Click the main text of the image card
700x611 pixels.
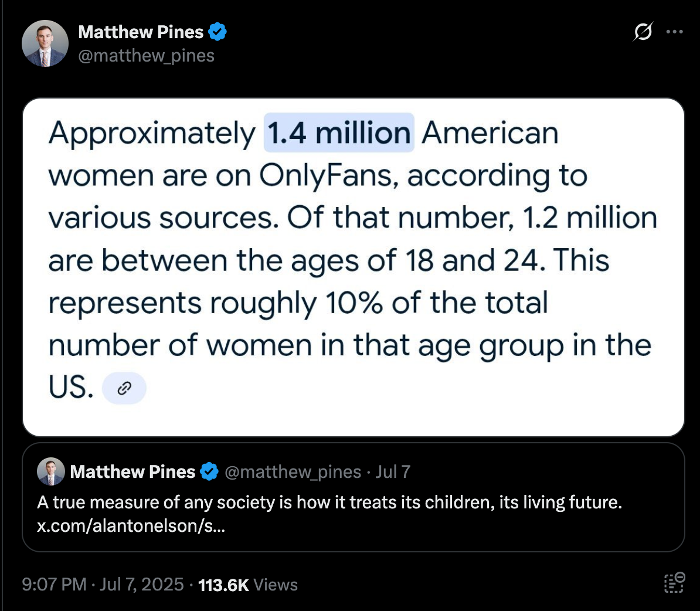(353, 259)
